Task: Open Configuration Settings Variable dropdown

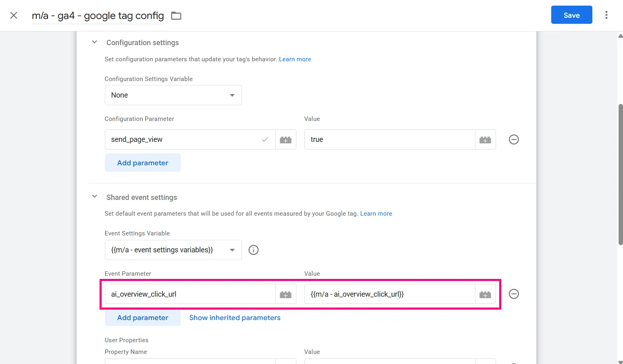Action: pos(173,95)
